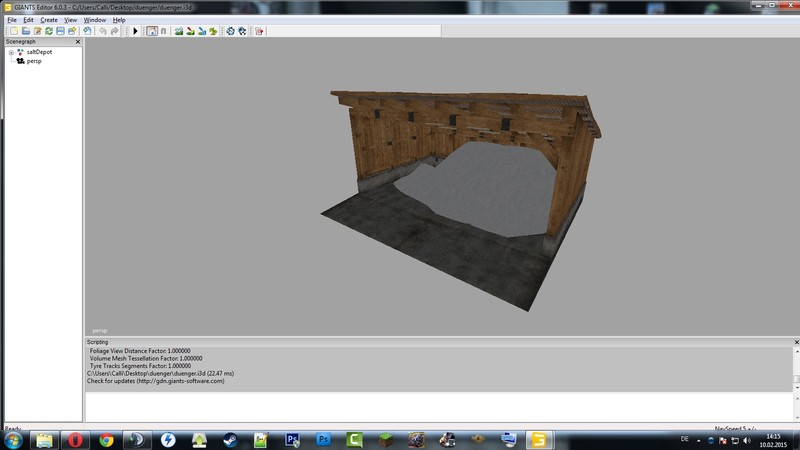Click the Undo arrow icon
The height and width of the screenshot is (450, 800).
click(101, 31)
